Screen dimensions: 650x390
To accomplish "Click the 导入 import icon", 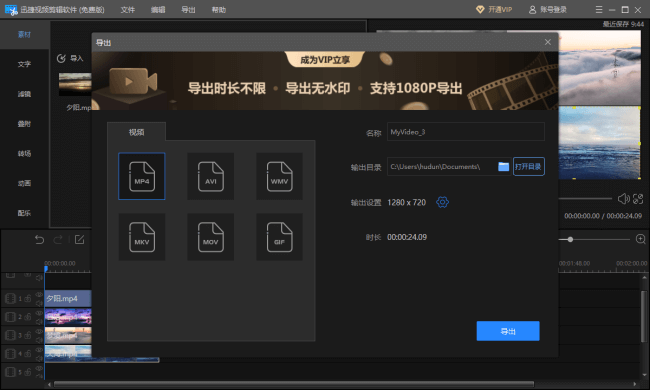I will pyautogui.click(x=61, y=58).
